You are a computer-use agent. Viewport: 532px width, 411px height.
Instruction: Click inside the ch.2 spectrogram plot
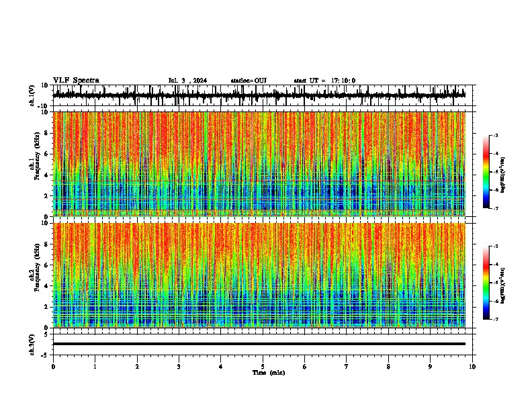coord(259,275)
